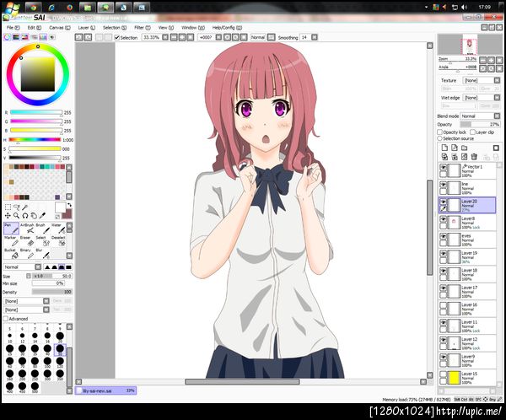Select the Layer 19 row
The width and height of the screenshot is (506, 420).
pyautogui.click(x=467, y=257)
